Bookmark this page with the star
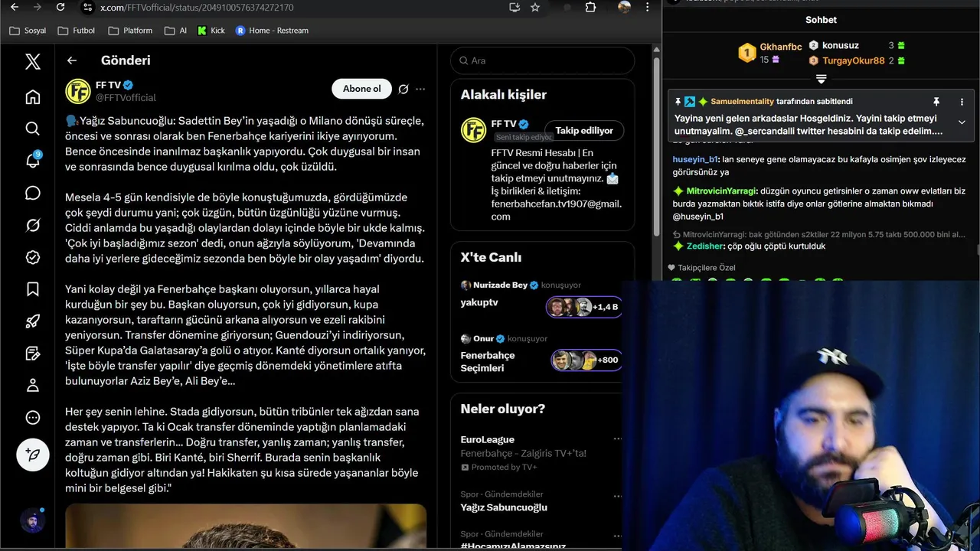 click(x=535, y=8)
